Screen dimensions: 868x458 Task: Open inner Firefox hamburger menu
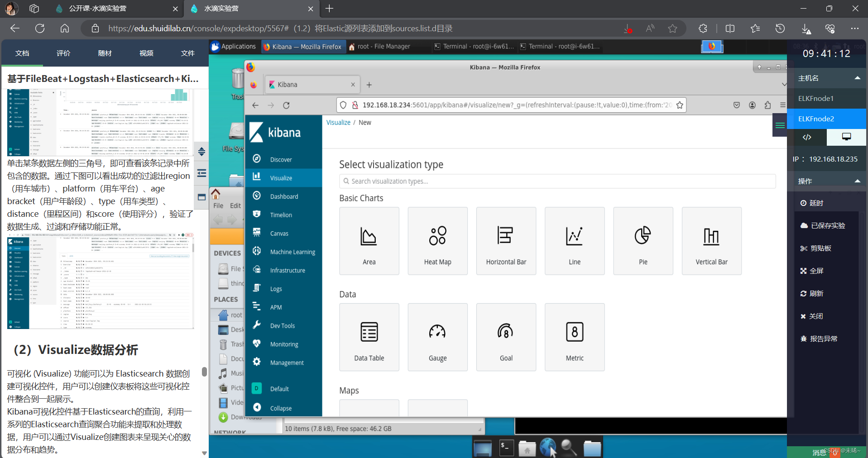[782, 105]
